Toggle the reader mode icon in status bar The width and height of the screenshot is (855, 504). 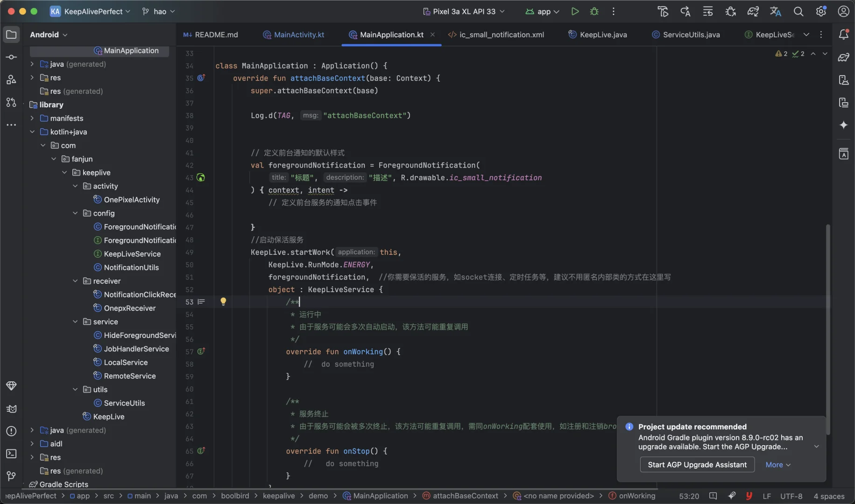click(713, 496)
